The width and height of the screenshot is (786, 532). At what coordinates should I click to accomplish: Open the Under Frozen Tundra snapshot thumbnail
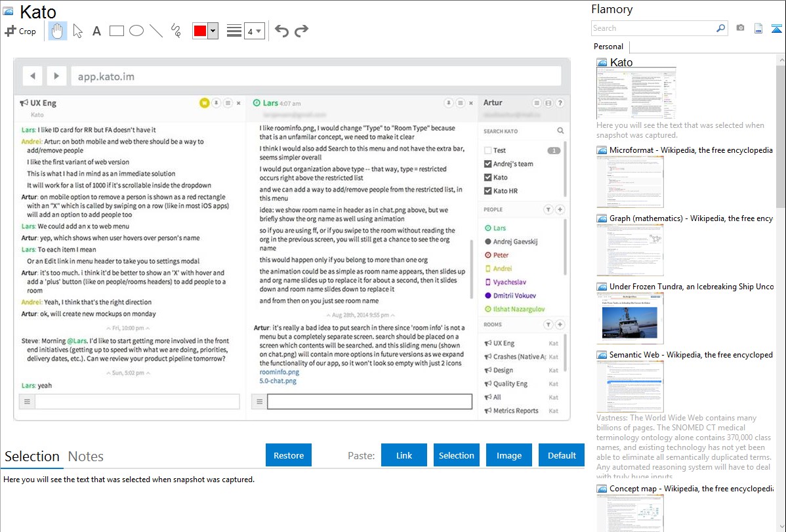(630, 318)
